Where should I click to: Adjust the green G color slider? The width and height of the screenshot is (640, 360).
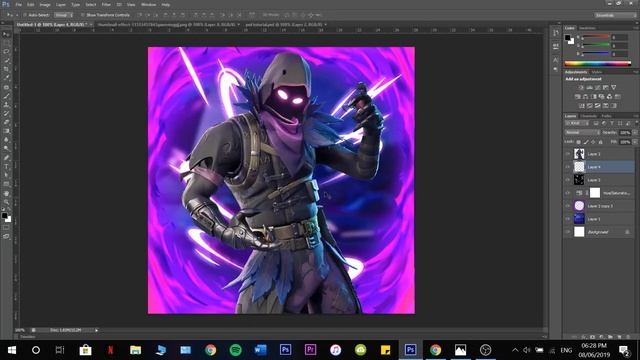pos(596,45)
